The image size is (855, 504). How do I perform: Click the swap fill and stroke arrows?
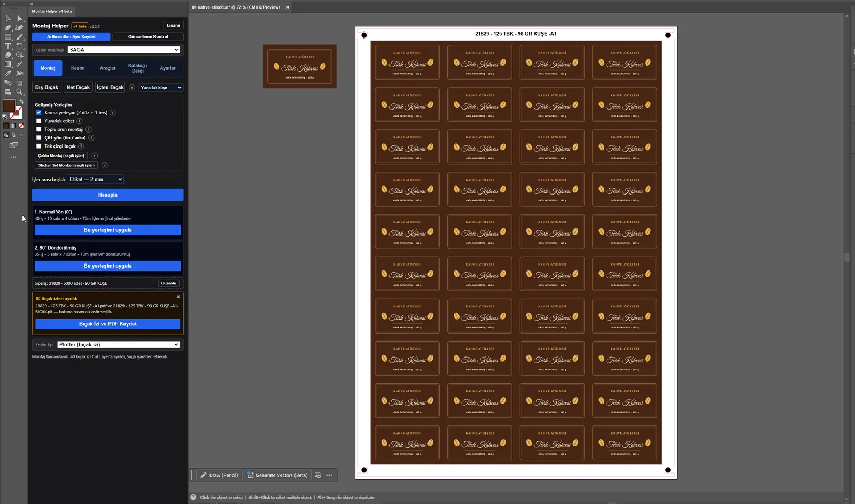tap(21, 102)
